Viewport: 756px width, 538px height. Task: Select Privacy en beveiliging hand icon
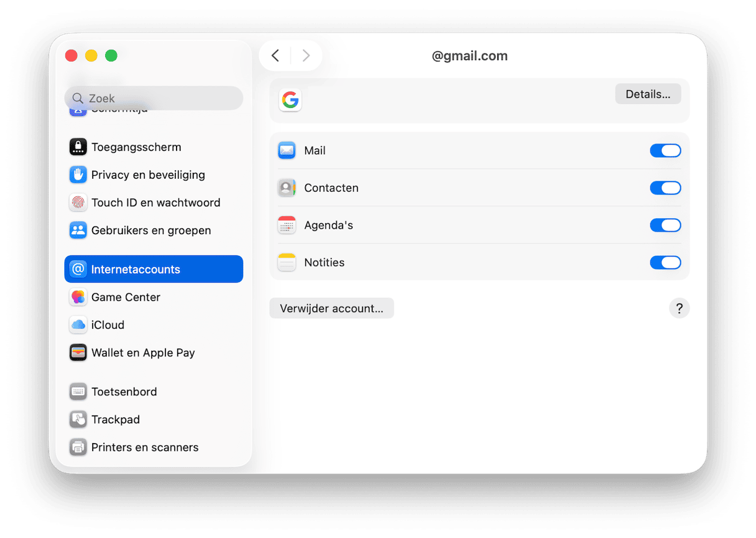(x=78, y=175)
